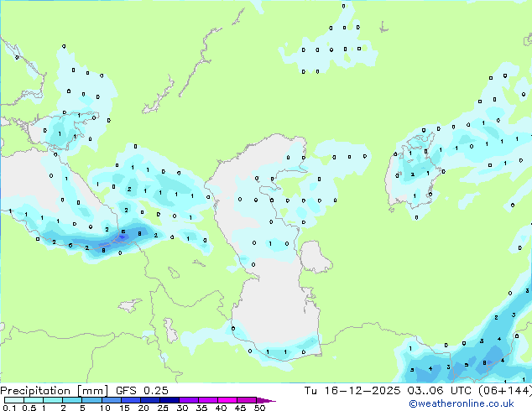Open the weatheronline.co.uk copyright link

[462, 403]
